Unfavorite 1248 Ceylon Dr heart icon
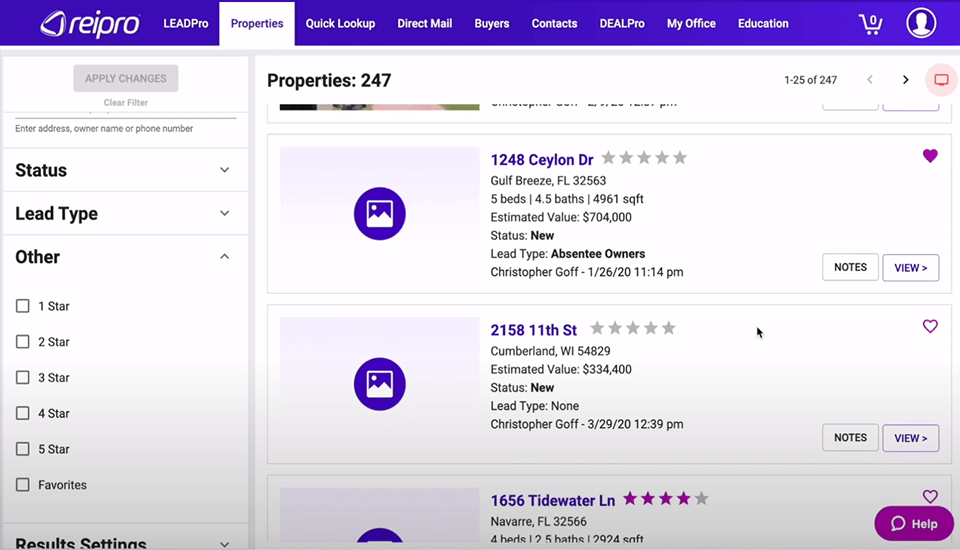This screenshot has height=550, width=960. [x=930, y=156]
